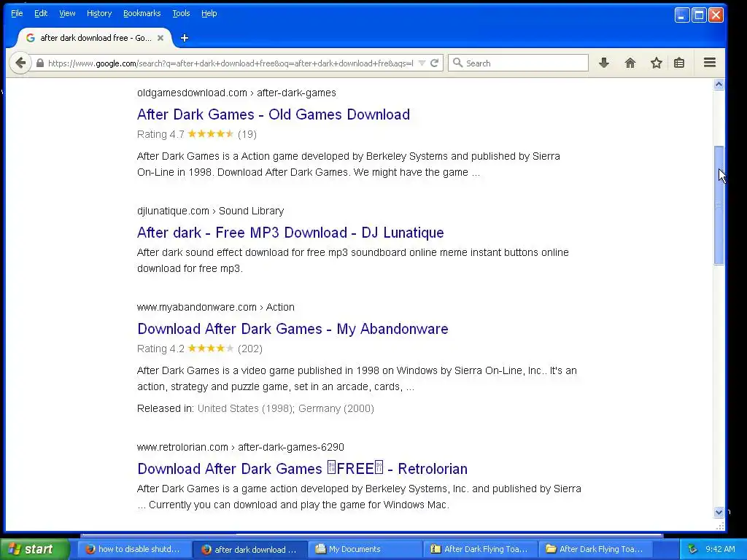Click www.myabandonware.com › Action breadcrumb

point(215,307)
